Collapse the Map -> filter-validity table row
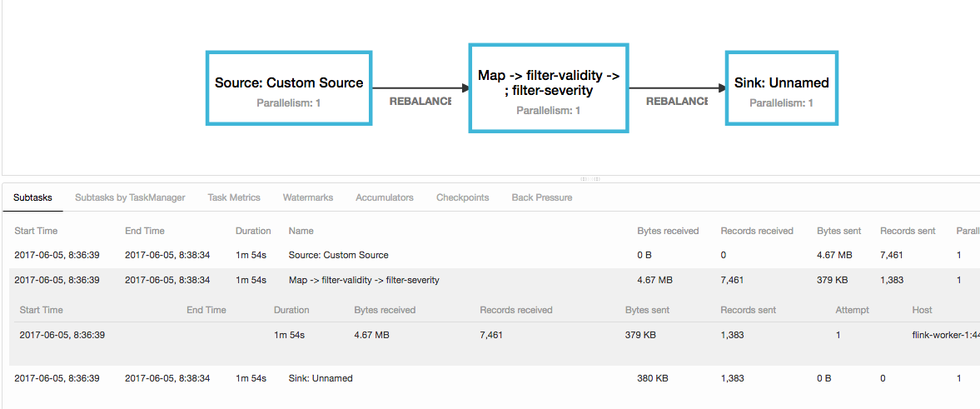The width and height of the screenshot is (980, 409). point(364,280)
